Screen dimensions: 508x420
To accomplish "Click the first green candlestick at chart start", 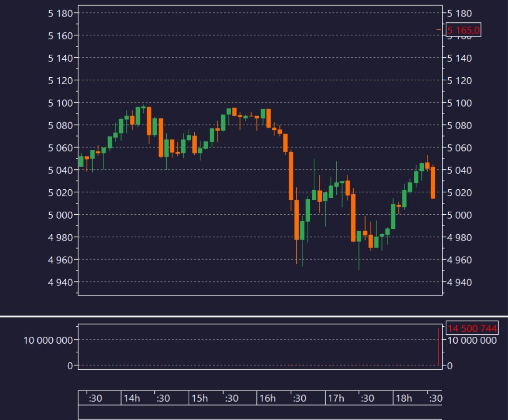I will pos(81,161).
